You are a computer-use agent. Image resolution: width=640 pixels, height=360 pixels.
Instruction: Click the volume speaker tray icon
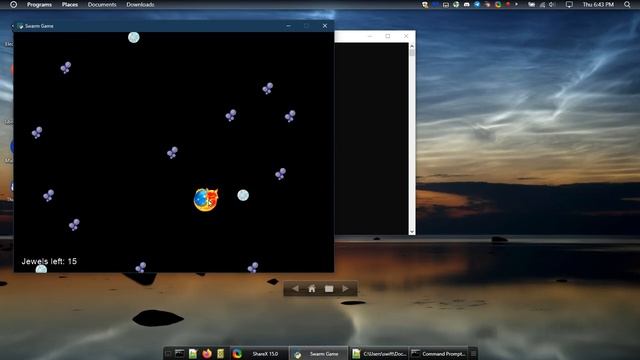point(552,4)
